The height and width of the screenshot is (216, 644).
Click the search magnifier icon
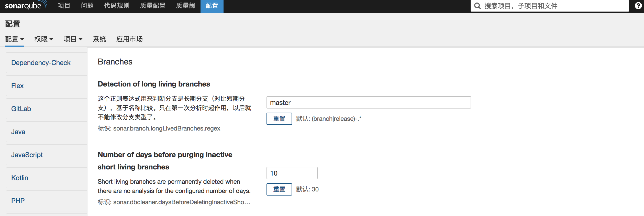coord(477,6)
